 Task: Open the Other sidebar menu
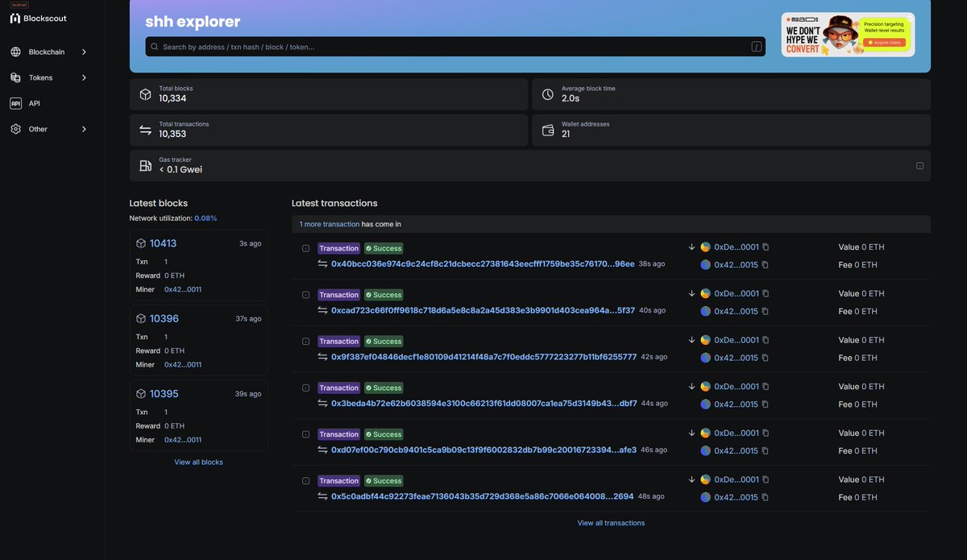click(49, 129)
